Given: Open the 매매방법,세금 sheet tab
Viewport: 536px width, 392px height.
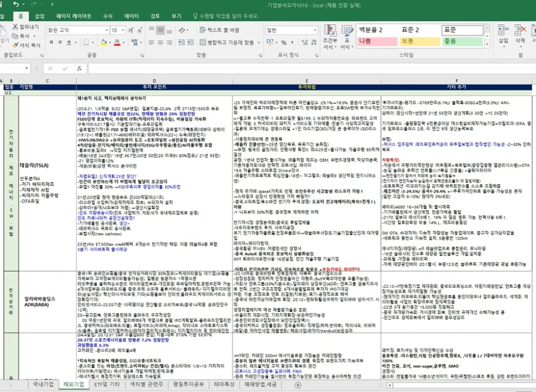Looking at the screenshot, I should coord(261,385).
